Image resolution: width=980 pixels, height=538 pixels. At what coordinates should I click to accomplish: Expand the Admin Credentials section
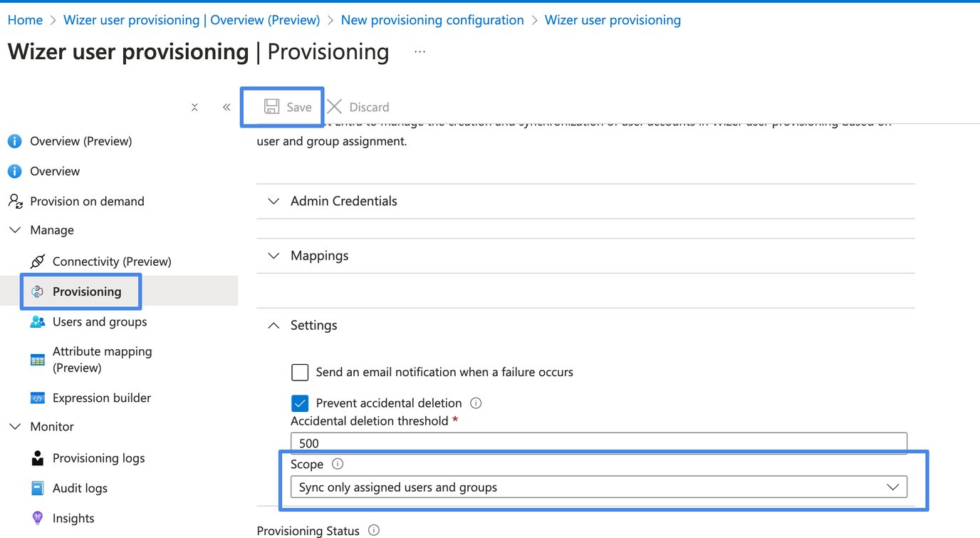273,201
